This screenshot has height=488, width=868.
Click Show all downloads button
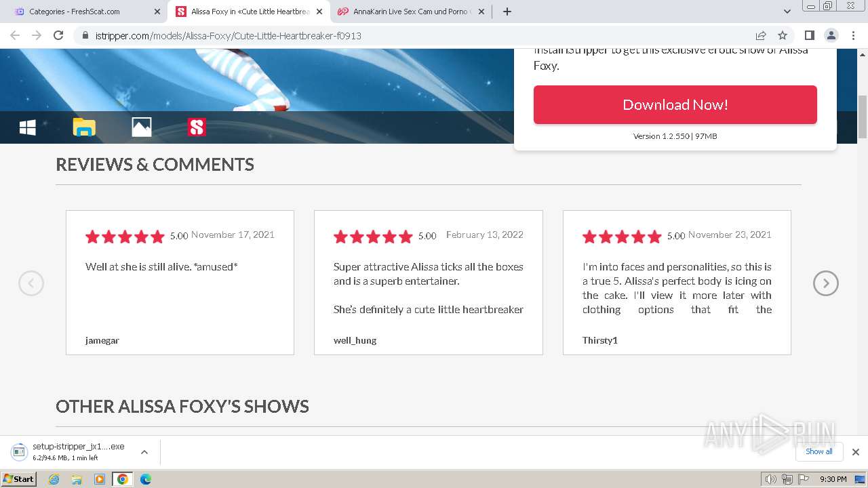(819, 451)
